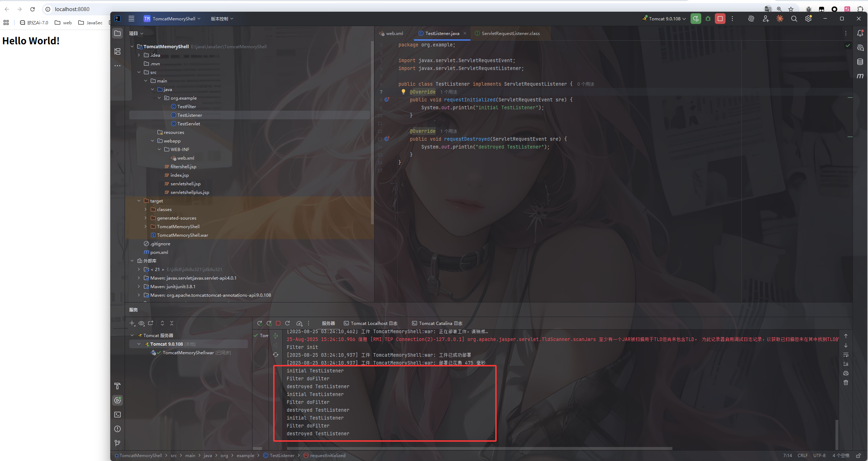Image resolution: width=868 pixels, height=461 pixels.
Task: Open the Database tool window
Action: click(x=860, y=62)
